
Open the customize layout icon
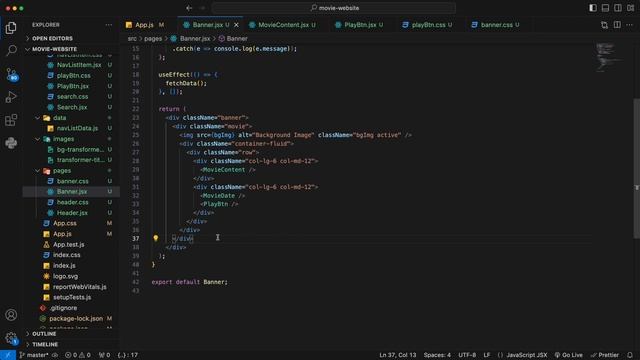point(631,8)
